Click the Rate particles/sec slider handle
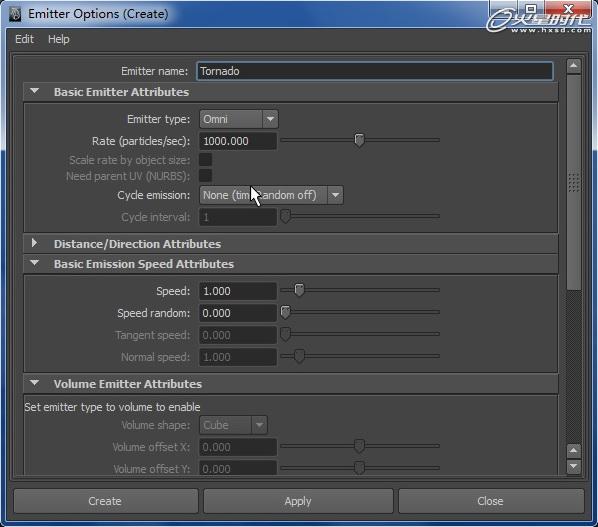 [359, 140]
